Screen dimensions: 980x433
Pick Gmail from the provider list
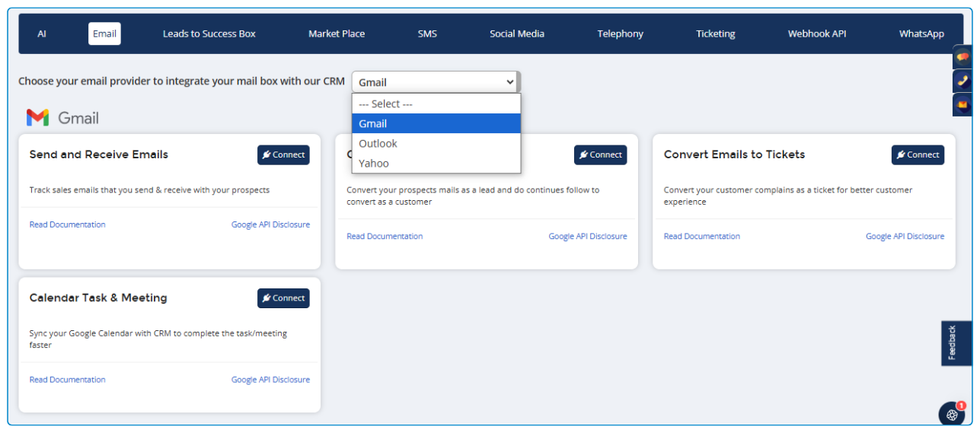tap(436, 123)
